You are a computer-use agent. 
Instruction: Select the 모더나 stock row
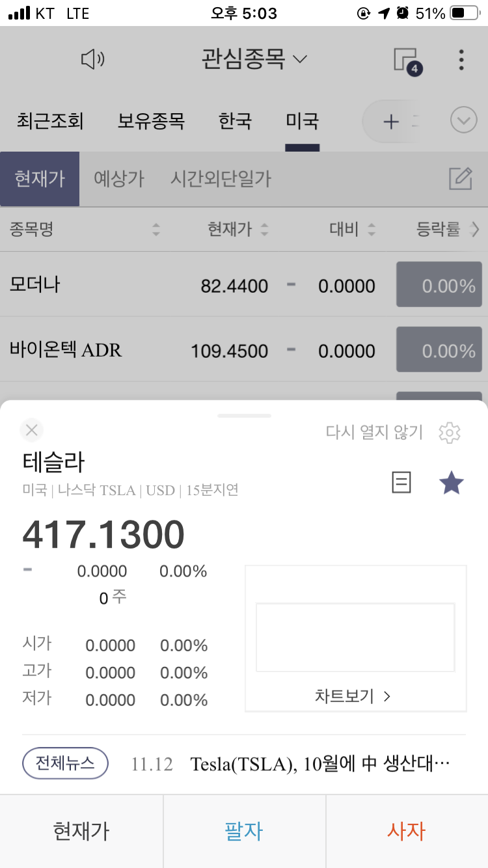pyautogui.click(x=244, y=284)
